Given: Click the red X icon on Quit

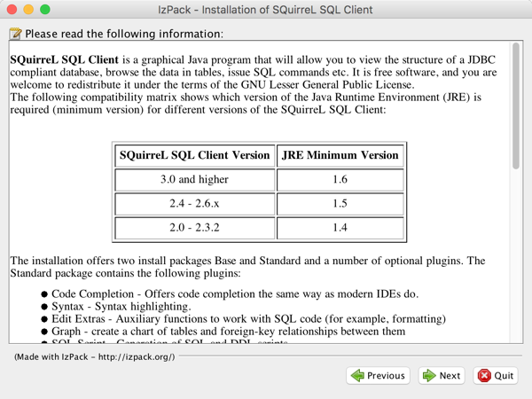Looking at the screenshot, I should click(x=484, y=376).
